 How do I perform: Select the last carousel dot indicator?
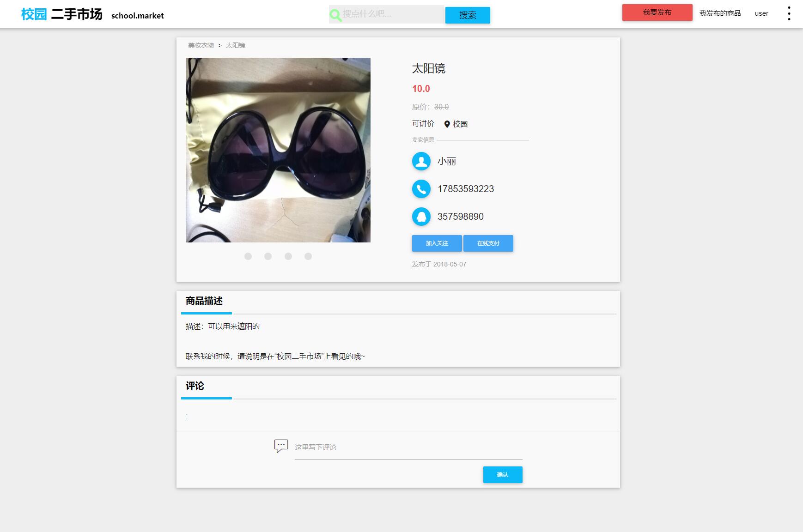click(x=308, y=256)
